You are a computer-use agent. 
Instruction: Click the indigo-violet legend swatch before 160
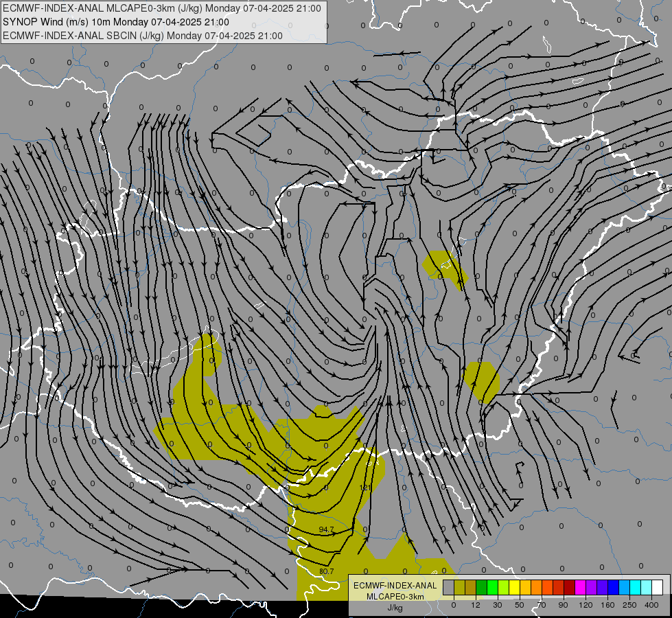click(603, 587)
